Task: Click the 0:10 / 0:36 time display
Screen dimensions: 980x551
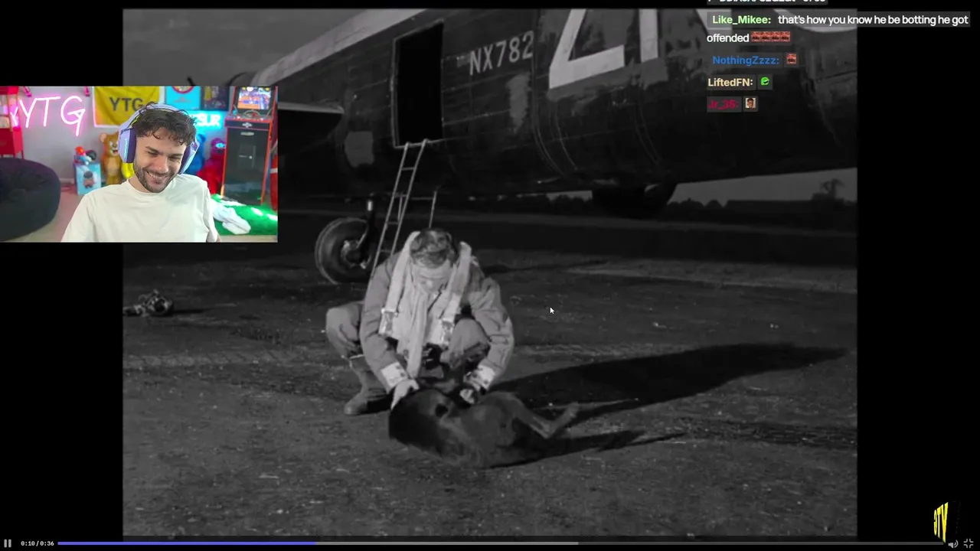Action: 37,543
